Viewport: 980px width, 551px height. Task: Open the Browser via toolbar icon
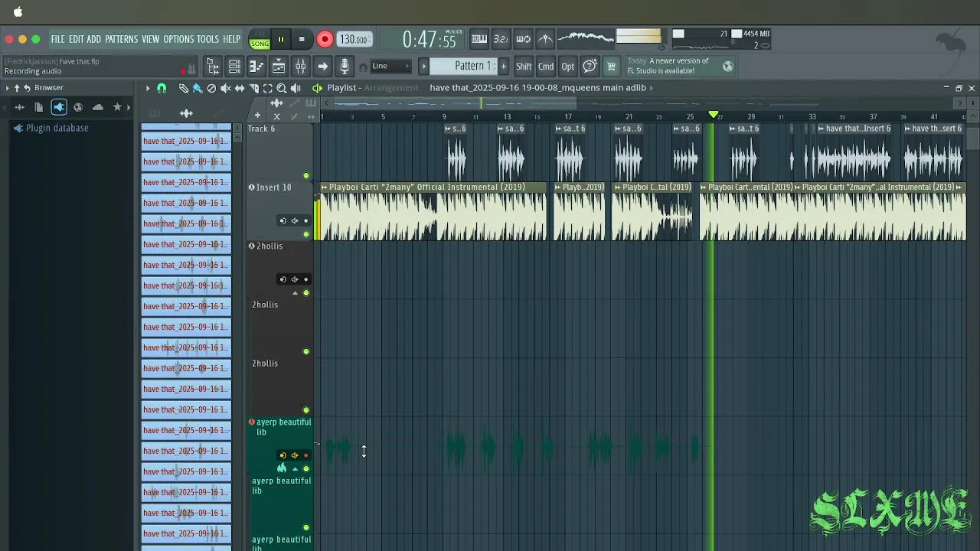click(213, 67)
